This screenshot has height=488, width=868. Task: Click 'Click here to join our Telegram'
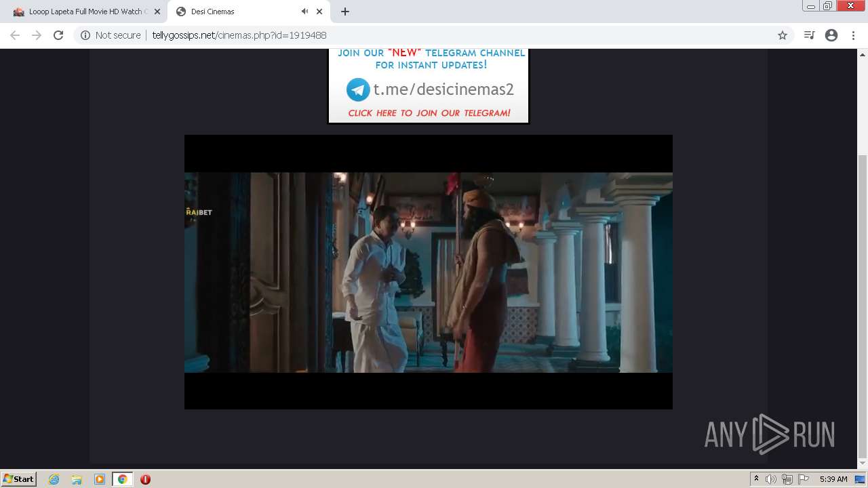[x=429, y=113]
